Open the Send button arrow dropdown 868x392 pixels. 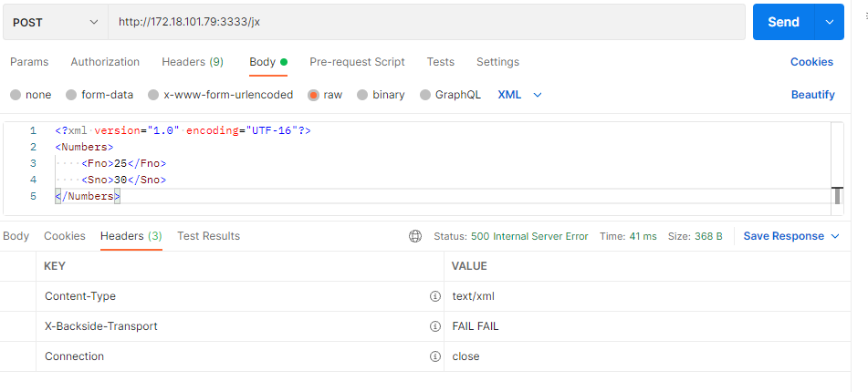(x=829, y=22)
